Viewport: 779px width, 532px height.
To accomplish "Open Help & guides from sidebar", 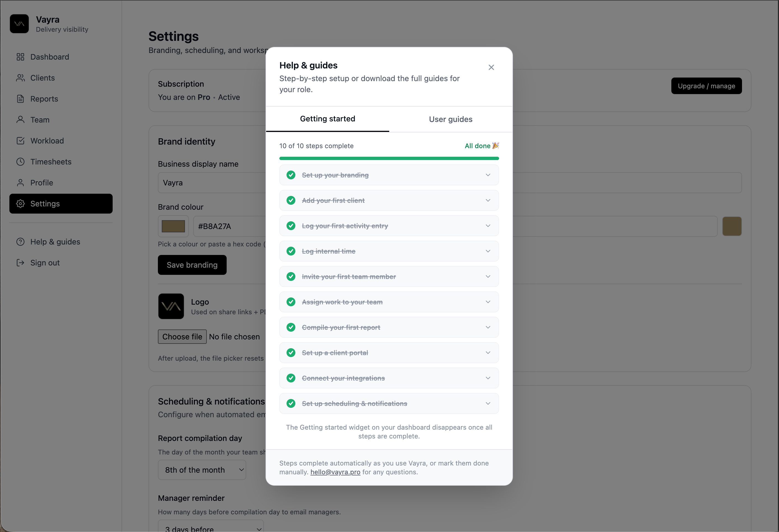I will 61,242.
